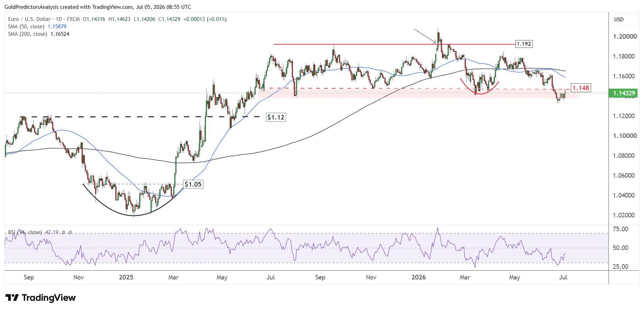The width and height of the screenshot is (644, 311).
Task: Select the SMA (50, close) legend
Action: pos(26,27)
